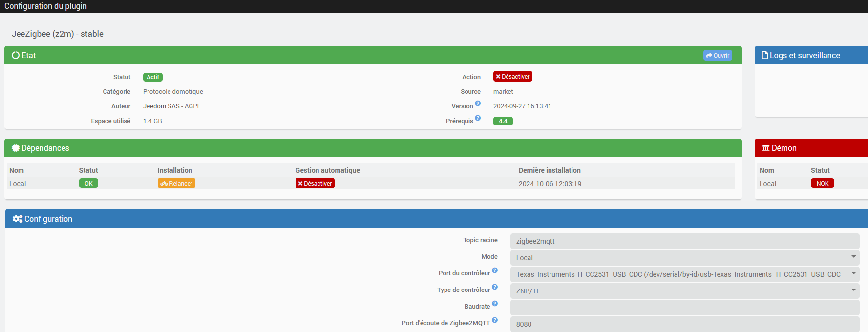Click the 'JeeZigbee (z2m) - stable' title
This screenshot has width=868, height=332.
tap(58, 34)
